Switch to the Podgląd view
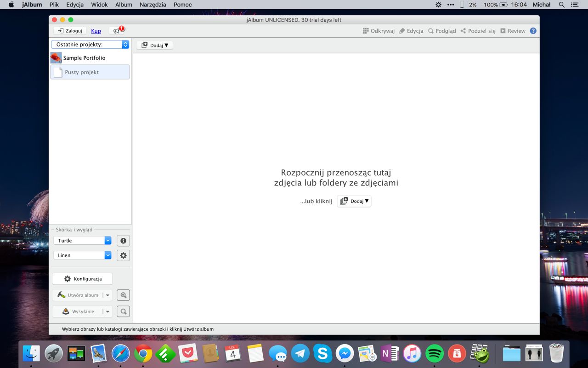Screen dimensions: 588x368 click(x=442, y=31)
